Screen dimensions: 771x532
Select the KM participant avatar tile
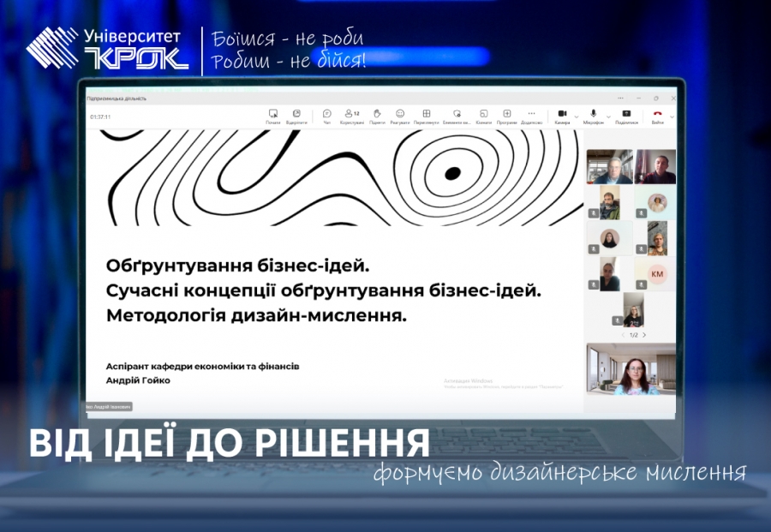point(657,274)
